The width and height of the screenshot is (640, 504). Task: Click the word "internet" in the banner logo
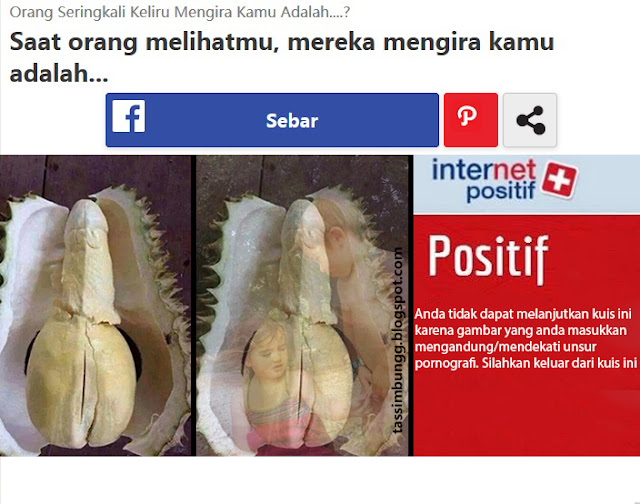[484, 170]
